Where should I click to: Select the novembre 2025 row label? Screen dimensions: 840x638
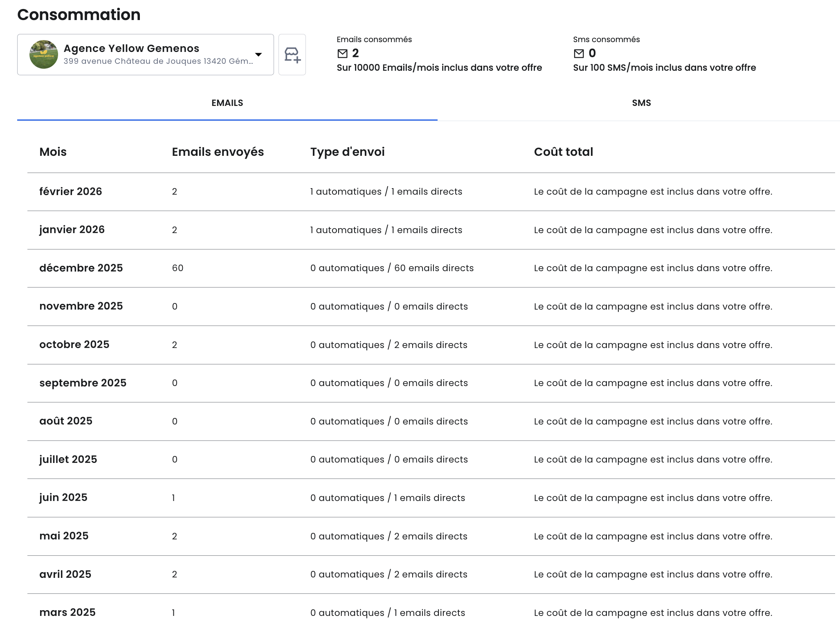(81, 306)
